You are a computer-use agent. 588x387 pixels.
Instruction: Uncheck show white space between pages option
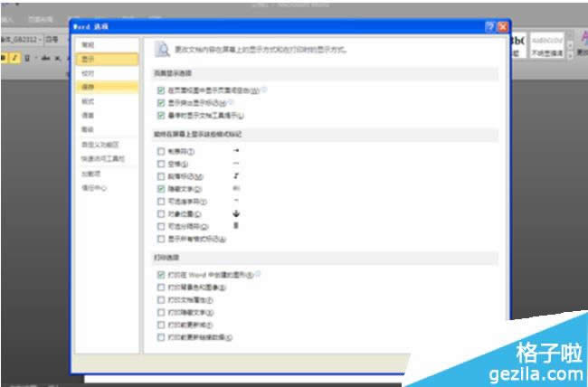point(161,90)
